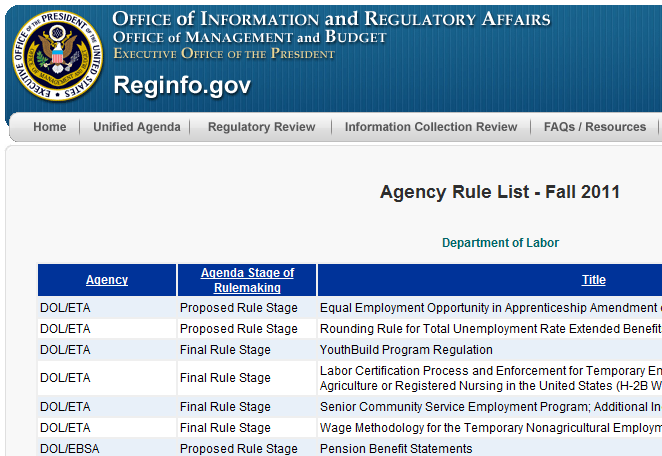This screenshot has width=662, height=456.
Task: Click DOL/ETA cell in Equal Employment row
Action: click(65, 308)
